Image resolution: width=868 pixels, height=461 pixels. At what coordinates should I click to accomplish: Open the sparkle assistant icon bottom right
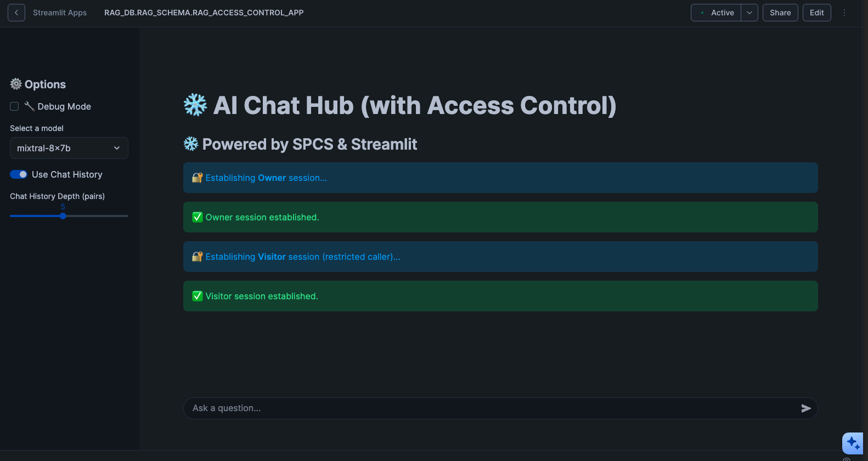(853, 443)
